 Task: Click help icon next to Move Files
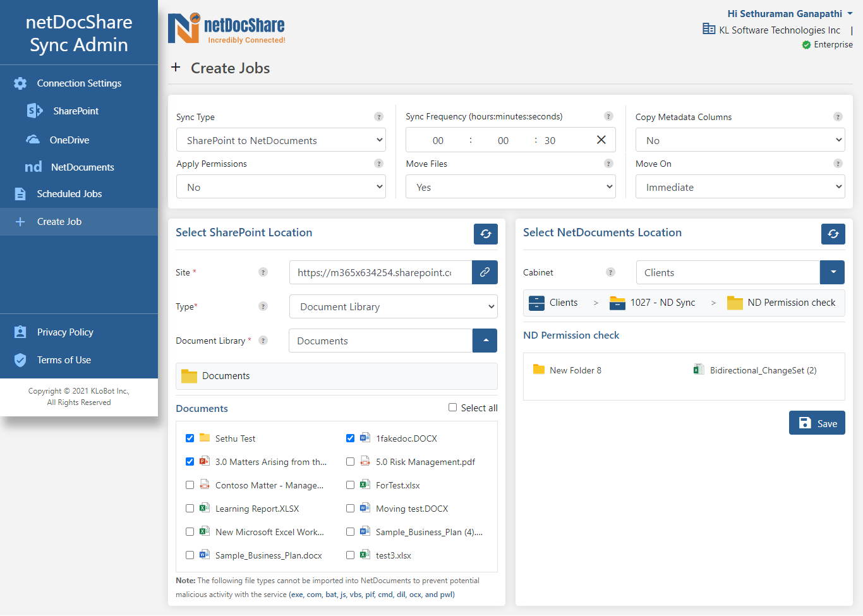tap(608, 164)
